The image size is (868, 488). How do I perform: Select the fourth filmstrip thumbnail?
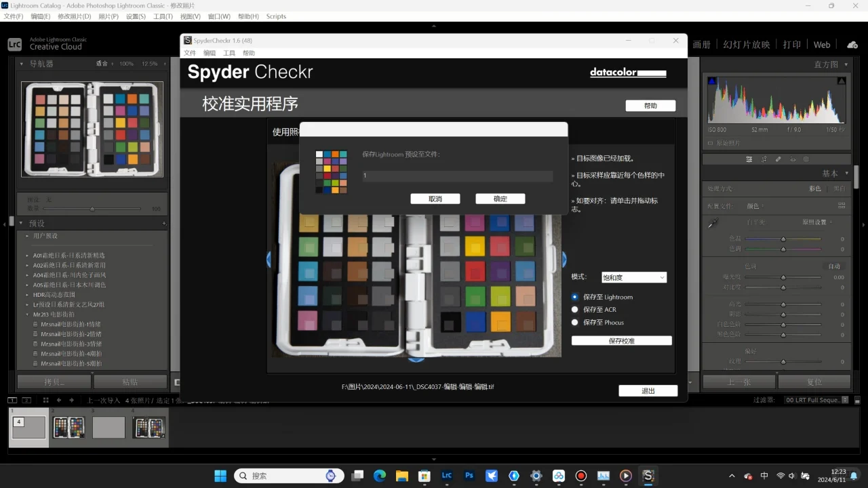(x=149, y=427)
